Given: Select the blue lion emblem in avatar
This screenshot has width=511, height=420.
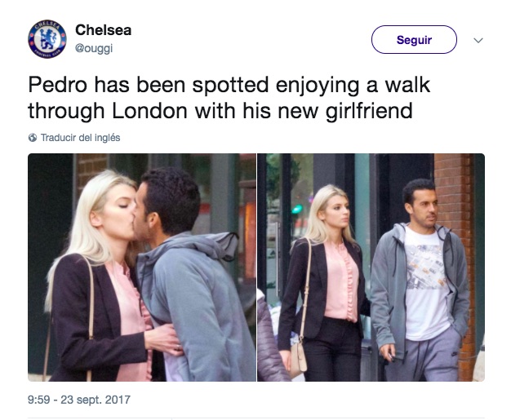Looking at the screenshot, I should point(47,39).
